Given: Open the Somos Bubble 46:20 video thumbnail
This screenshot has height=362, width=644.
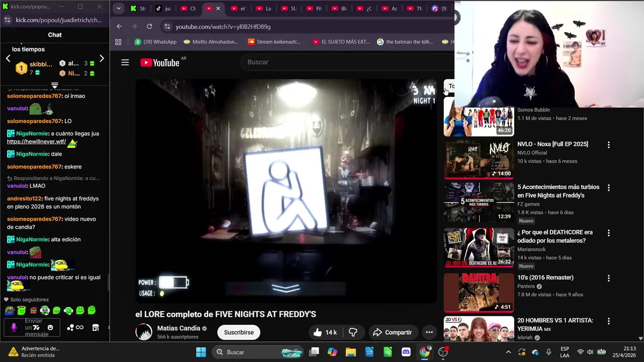Looking at the screenshot, I should point(479,117).
